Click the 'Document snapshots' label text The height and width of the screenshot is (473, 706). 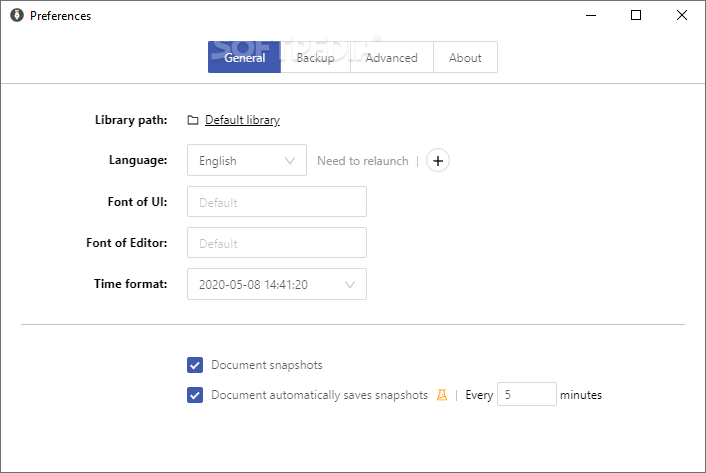point(267,365)
